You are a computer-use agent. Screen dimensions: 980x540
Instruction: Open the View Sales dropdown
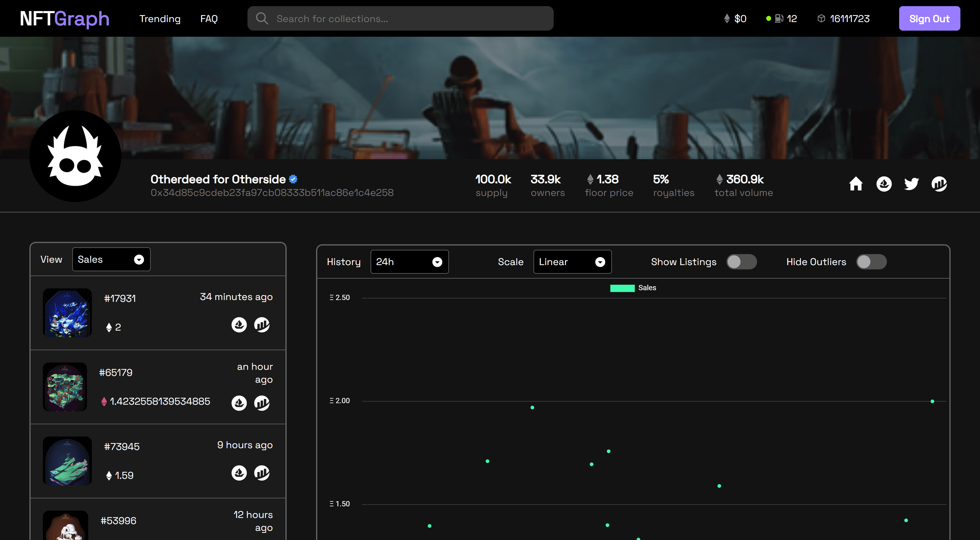[x=111, y=259]
